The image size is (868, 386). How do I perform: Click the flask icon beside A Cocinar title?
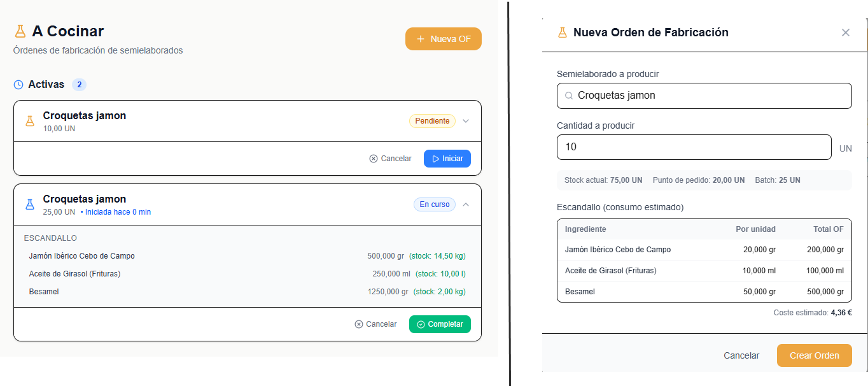point(20,31)
